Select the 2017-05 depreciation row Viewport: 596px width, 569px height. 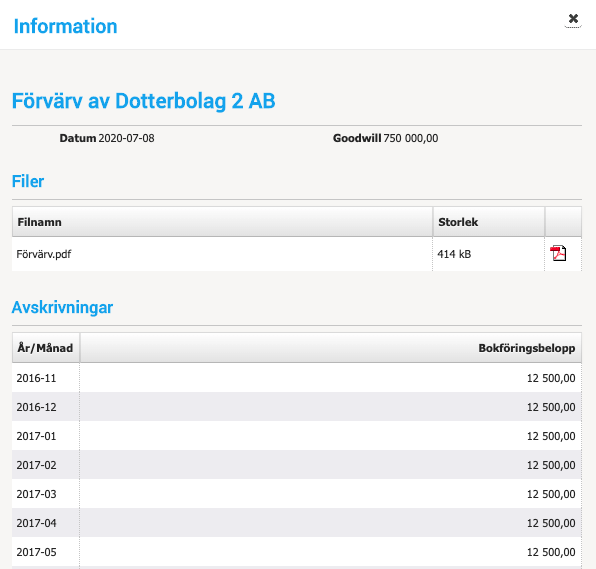[x=296, y=552]
